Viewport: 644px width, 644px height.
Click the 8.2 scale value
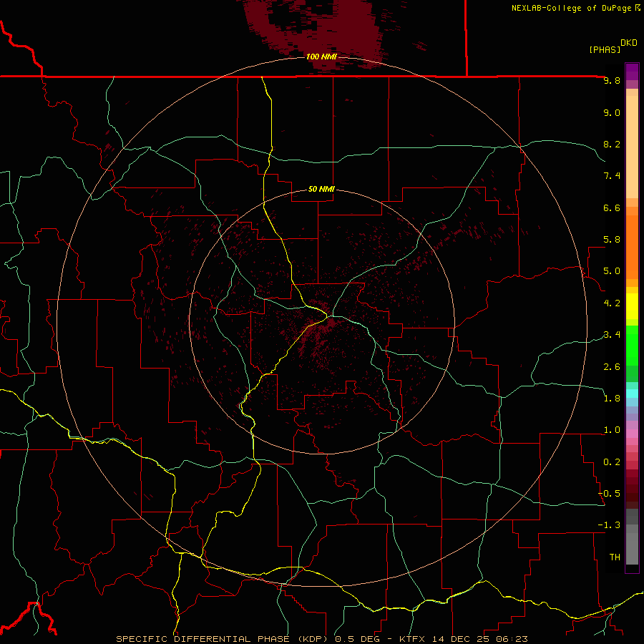612,144
